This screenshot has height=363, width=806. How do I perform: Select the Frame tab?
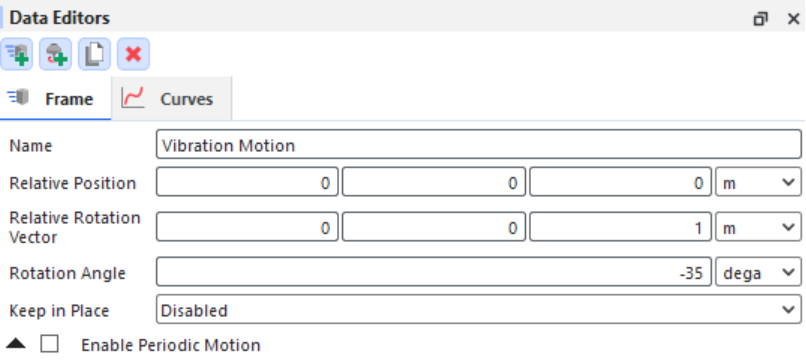[x=56, y=99]
